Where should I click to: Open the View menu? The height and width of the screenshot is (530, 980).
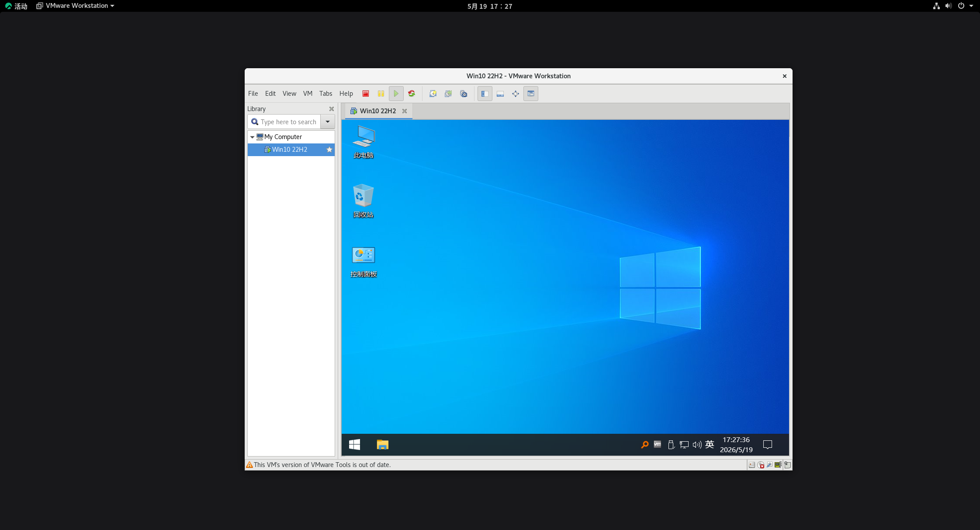pos(289,94)
